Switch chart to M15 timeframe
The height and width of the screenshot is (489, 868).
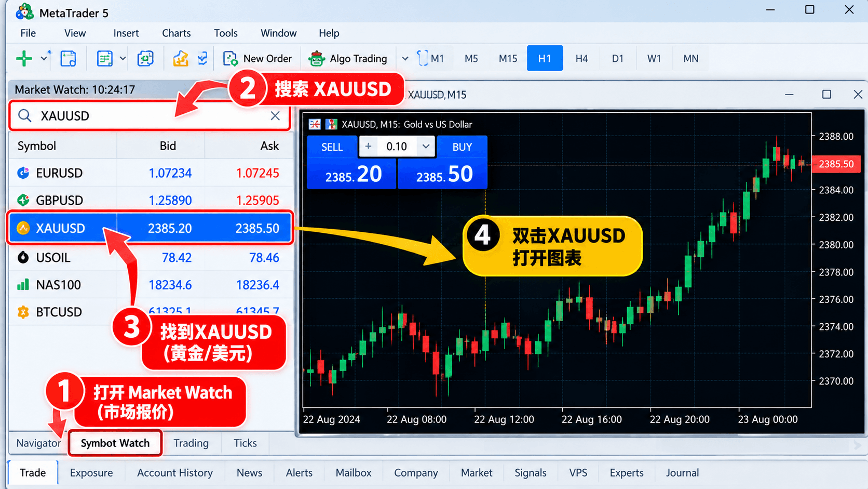(x=508, y=59)
